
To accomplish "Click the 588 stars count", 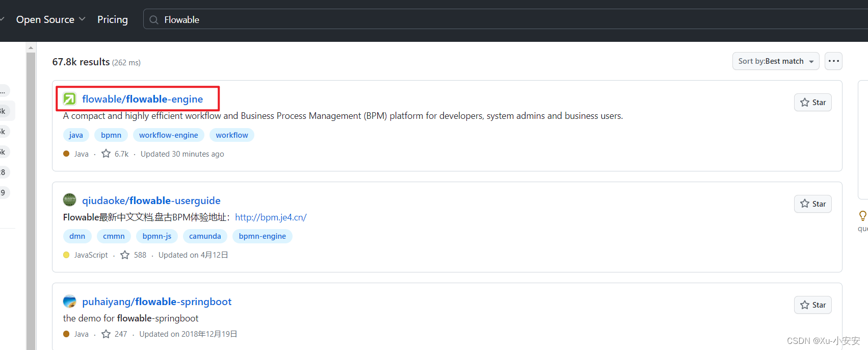I will point(140,255).
